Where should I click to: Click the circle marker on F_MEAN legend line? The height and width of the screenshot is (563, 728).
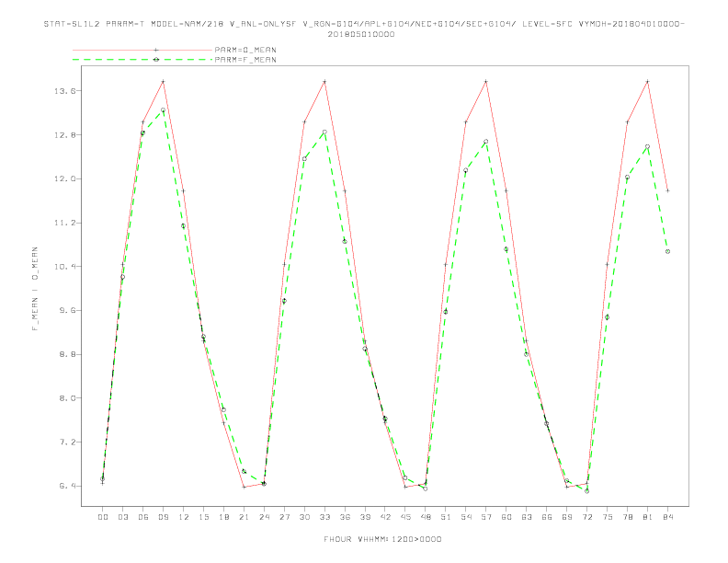click(156, 60)
